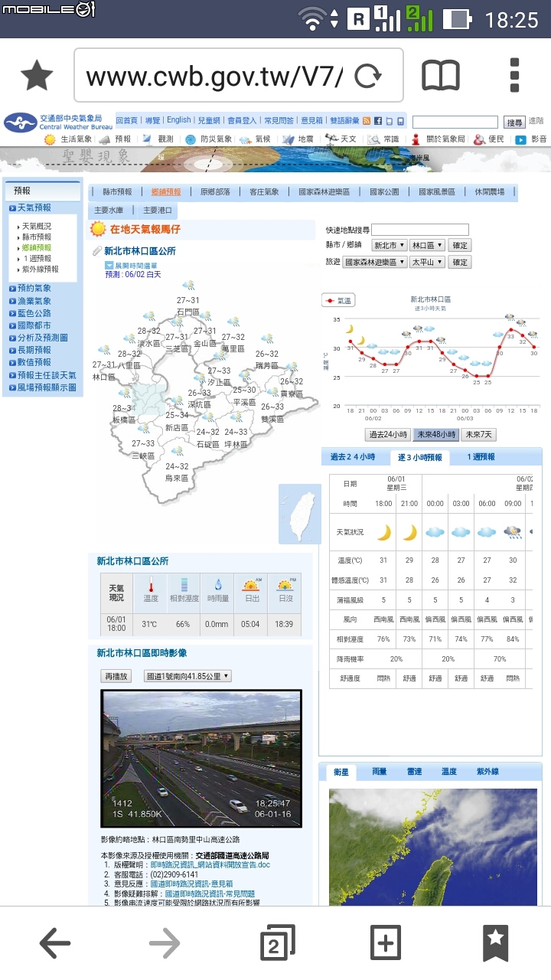The height and width of the screenshot is (980, 551).
Task: Open the 國家森林遊樂區 travel category dropdown
Action: 375,262
